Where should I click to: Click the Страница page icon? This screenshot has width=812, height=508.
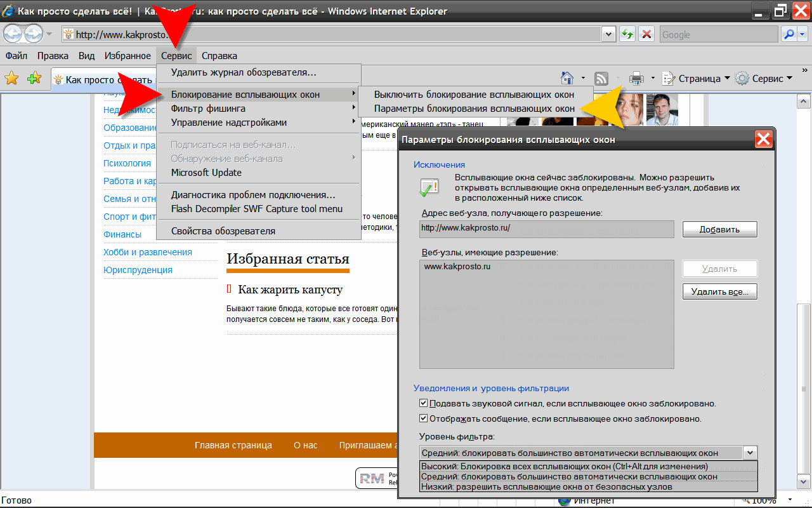click(x=669, y=78)
